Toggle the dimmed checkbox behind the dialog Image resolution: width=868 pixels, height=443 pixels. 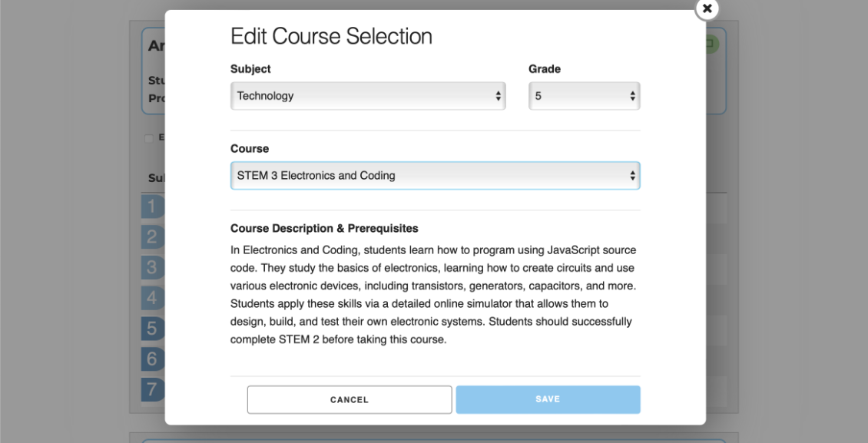pyautogui.click(x=149, y=138)
